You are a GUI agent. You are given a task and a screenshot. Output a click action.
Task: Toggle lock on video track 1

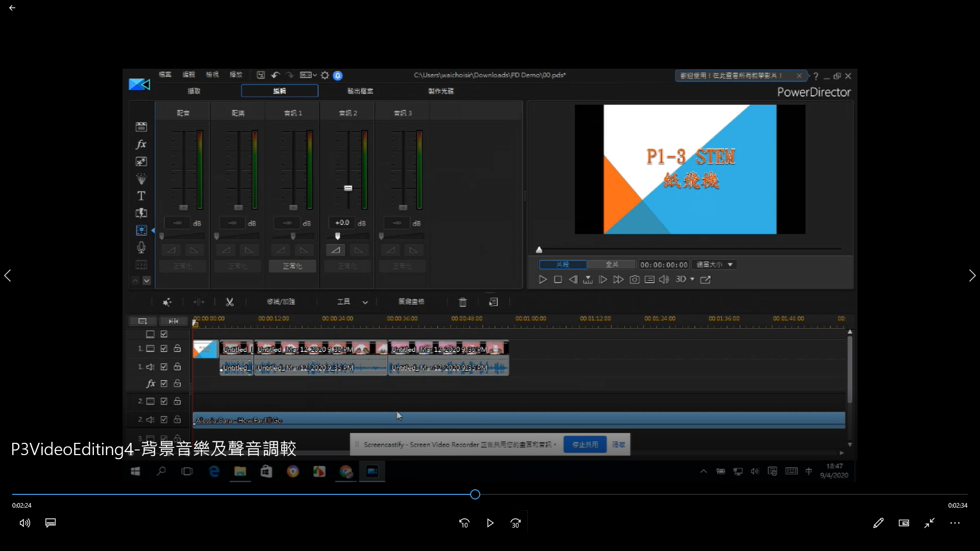[177, 348]
